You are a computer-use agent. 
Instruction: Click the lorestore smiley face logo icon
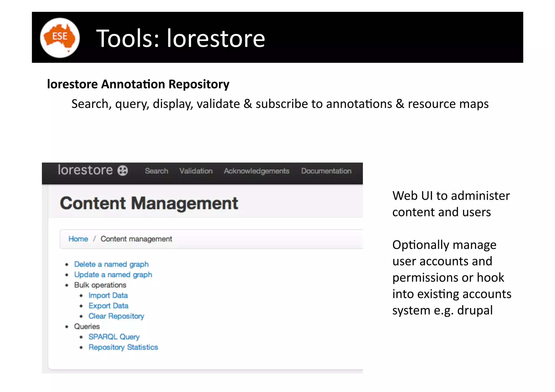pos(122,171)
